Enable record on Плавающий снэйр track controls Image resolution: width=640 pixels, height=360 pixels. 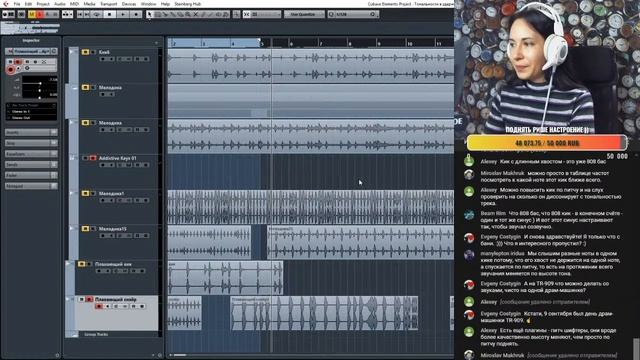(x=99, y=306)
